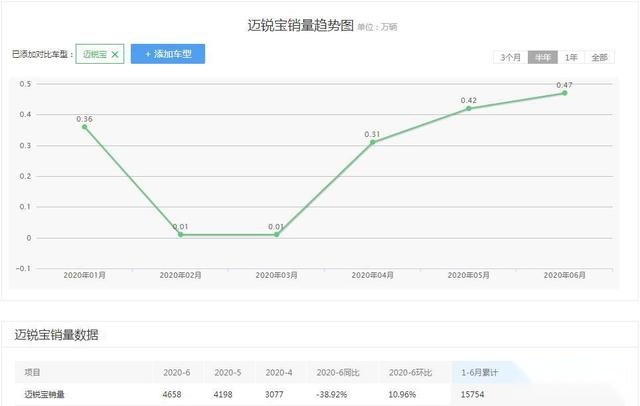This screenshot has width=640, height=406.
Task: Click the 2020年01月 axis label
Action: 84,275
